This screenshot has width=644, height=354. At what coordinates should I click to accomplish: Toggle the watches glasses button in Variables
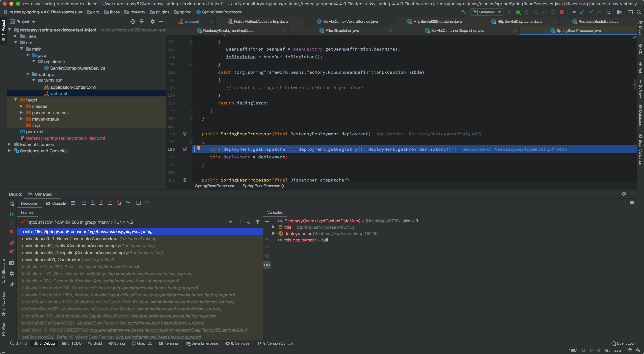coord(267,265)
